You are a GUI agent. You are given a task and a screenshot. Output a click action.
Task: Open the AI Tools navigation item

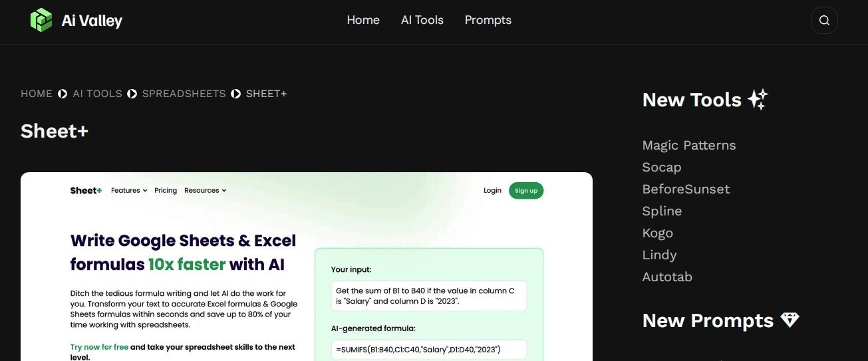coord(422,20)
